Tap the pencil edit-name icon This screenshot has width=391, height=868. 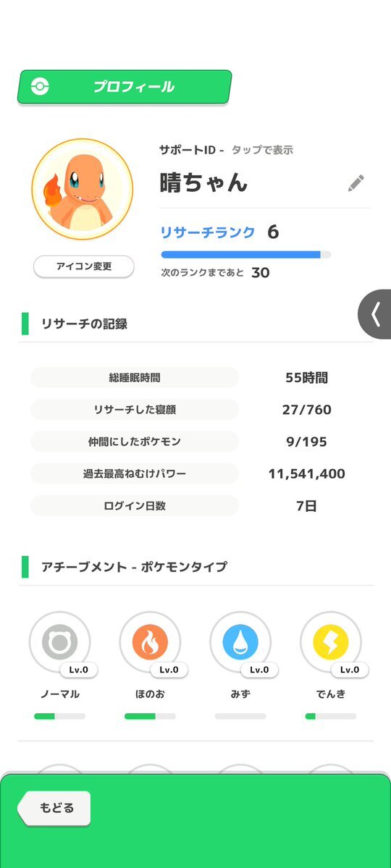356,183
